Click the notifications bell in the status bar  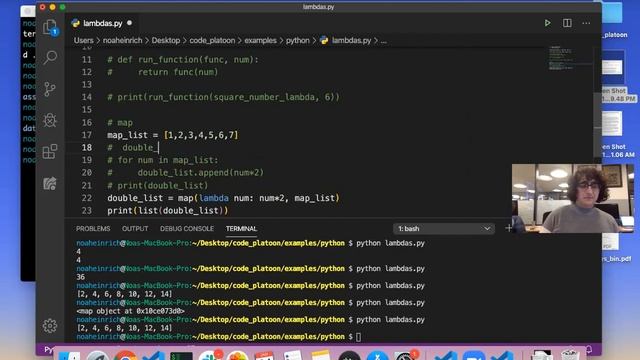click(589, 349)
